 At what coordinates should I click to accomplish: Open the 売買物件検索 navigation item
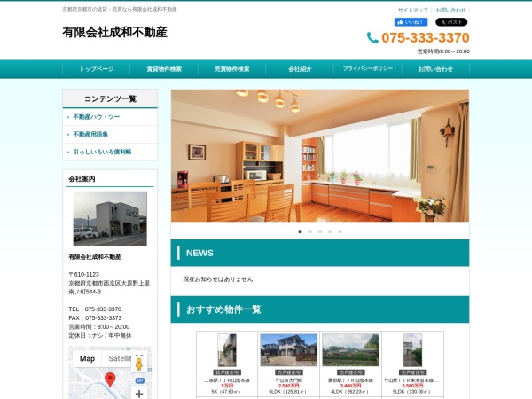click(231, 69)
